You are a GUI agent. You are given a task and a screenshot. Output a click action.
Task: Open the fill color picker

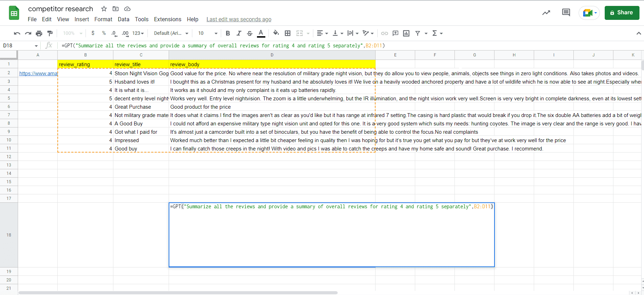(276, 33)
